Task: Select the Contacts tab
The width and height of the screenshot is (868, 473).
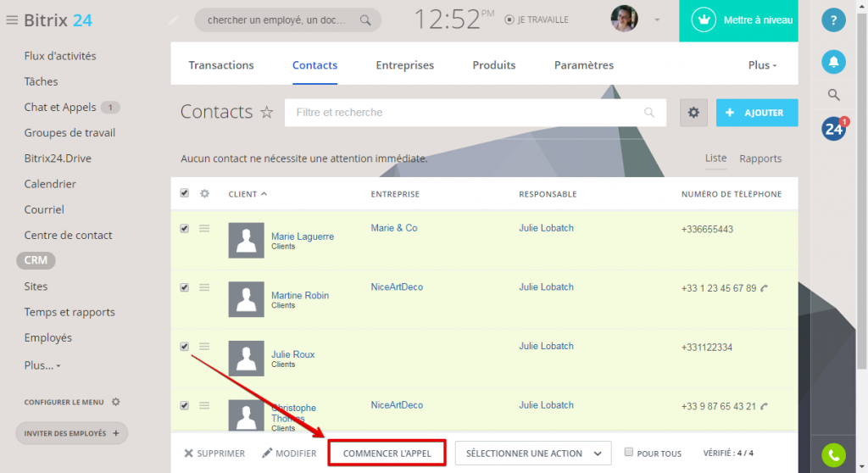Action: pos(314,64)
